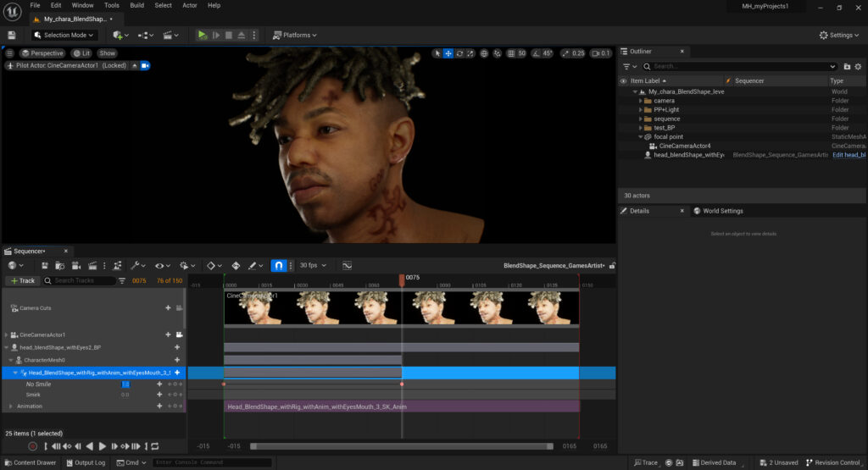This screenshot has height=470, width=868.
Task: Open the 30 fps frame rate dropdown
Action: [311, 265]
